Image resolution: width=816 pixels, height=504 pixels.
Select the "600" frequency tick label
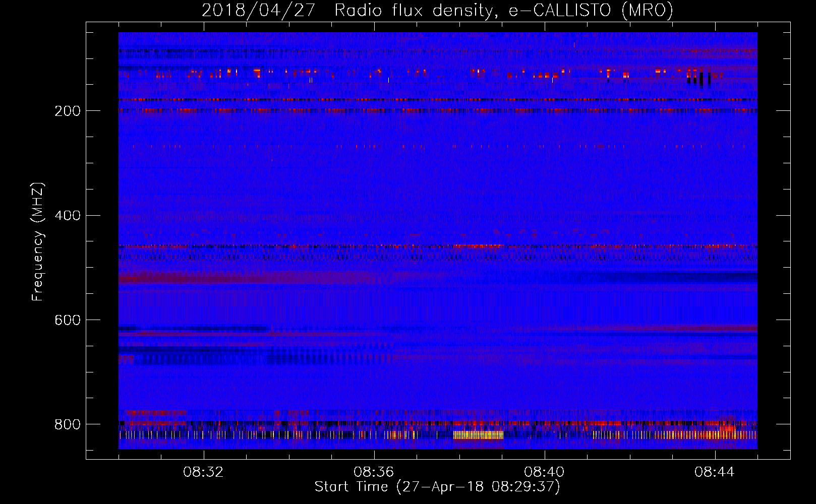click(x=68, y=320)
